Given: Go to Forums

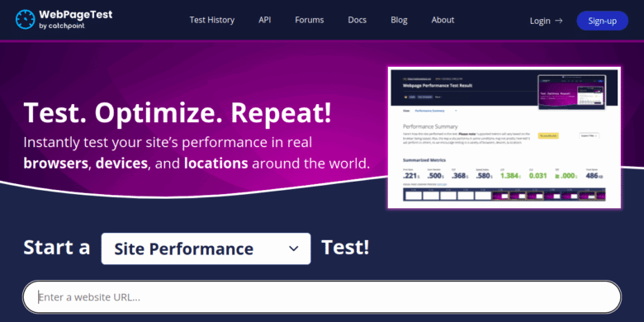Looking at the screenshot, I should pos(310,20).
